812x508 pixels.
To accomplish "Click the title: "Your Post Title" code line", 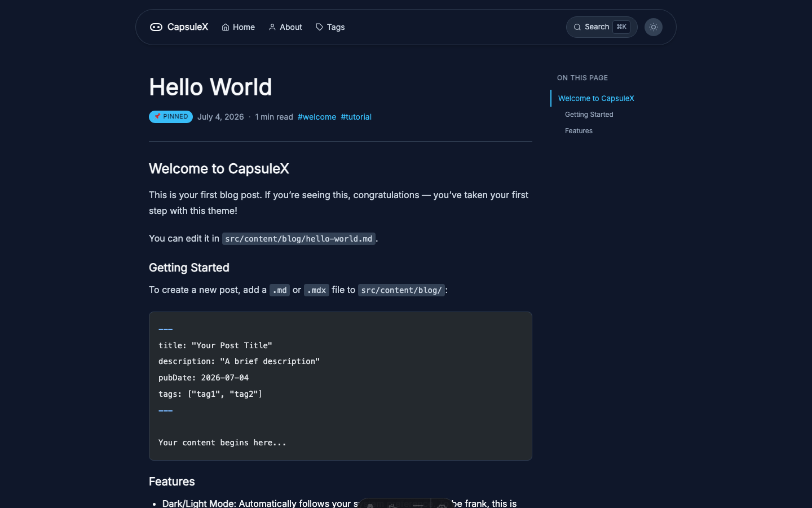I will (215, 345).
